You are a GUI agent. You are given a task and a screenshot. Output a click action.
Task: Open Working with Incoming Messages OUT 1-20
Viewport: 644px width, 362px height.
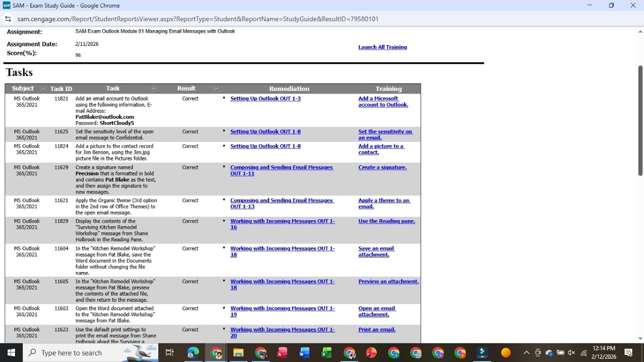coord(282,332)
